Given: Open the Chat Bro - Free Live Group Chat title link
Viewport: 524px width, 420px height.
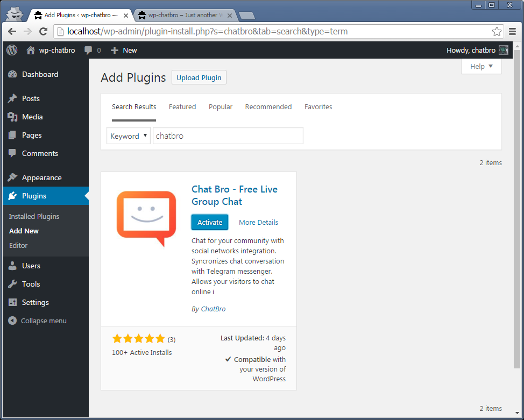Looking at the screenshot, I should [235, 195].
